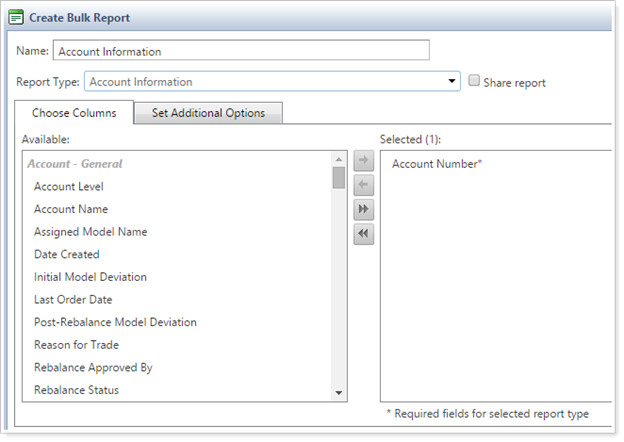This screenshot has width=624, height=442.
Task: Click the Name input field
Action: tap(240, 51)
